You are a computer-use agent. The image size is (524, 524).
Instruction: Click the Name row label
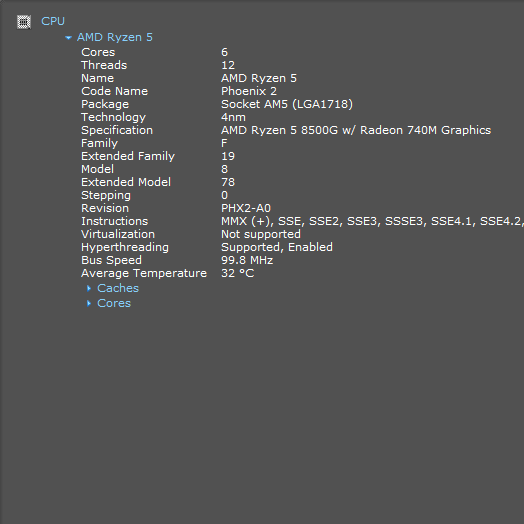98,78
